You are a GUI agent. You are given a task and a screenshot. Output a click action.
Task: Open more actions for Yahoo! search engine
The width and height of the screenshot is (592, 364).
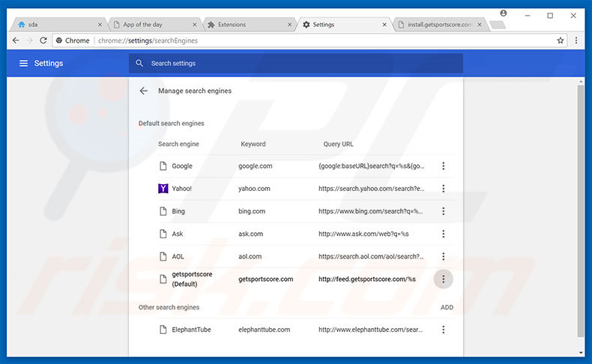tap(443, 189)
